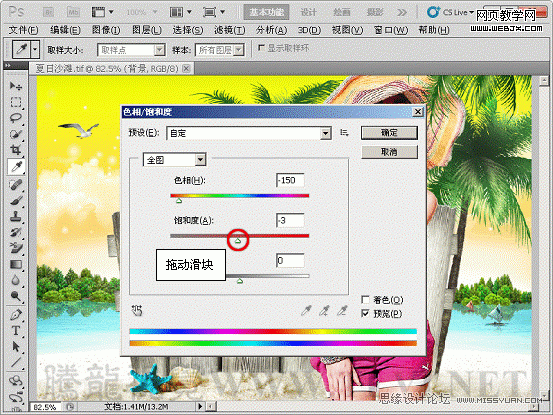The image size is (553, 415).
Task: Click the 饱和度 saturation slider handle
Action: click(x=238, y=240)
